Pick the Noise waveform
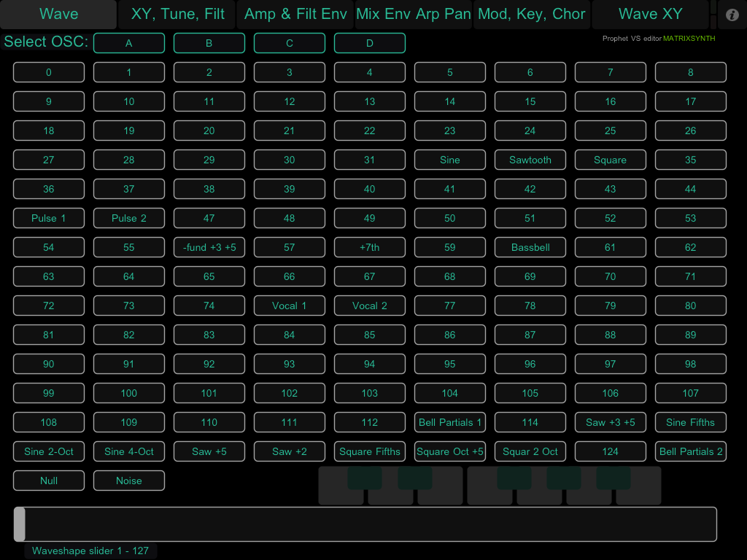 point(129,481)
